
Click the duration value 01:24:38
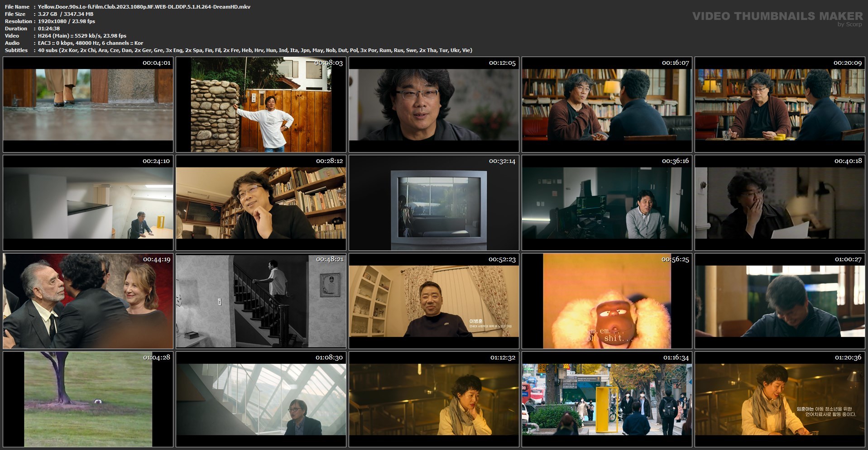click(x=49, y=29)
